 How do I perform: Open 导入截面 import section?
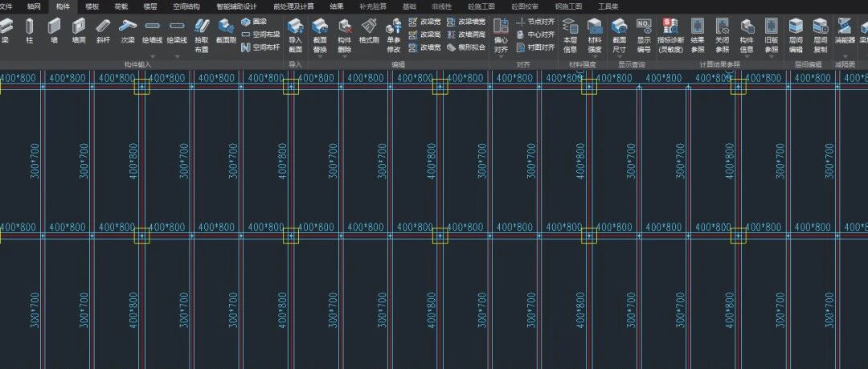pyautogui.click(x=296, y=35)
